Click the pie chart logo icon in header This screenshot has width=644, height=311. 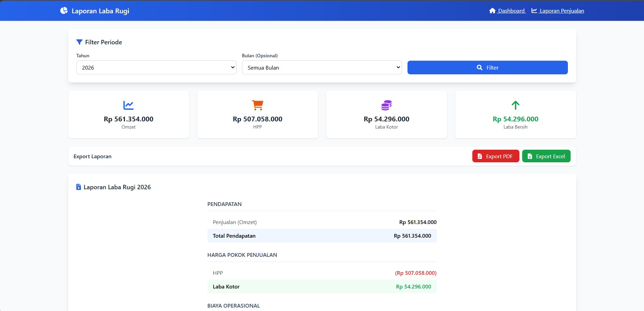(64, 11)
